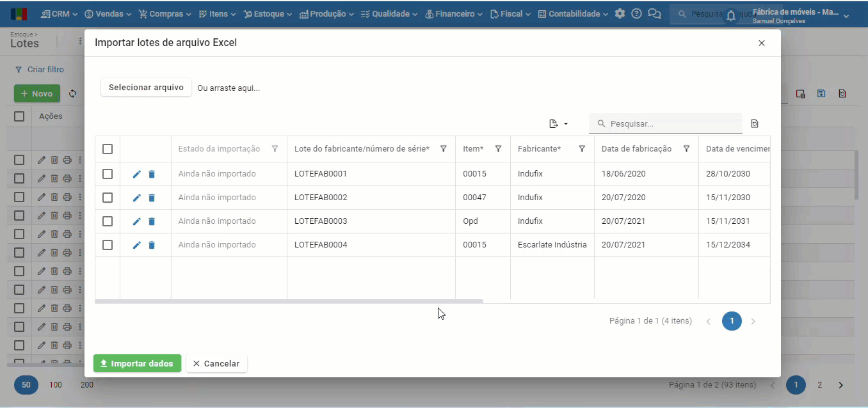This screenshot has width=868, height=408.
Task: Open the notifications bell
Action: [x=731, y=16]
